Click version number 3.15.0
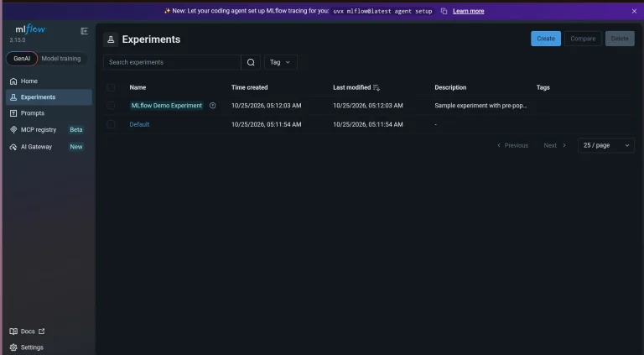 coord(18,40)
